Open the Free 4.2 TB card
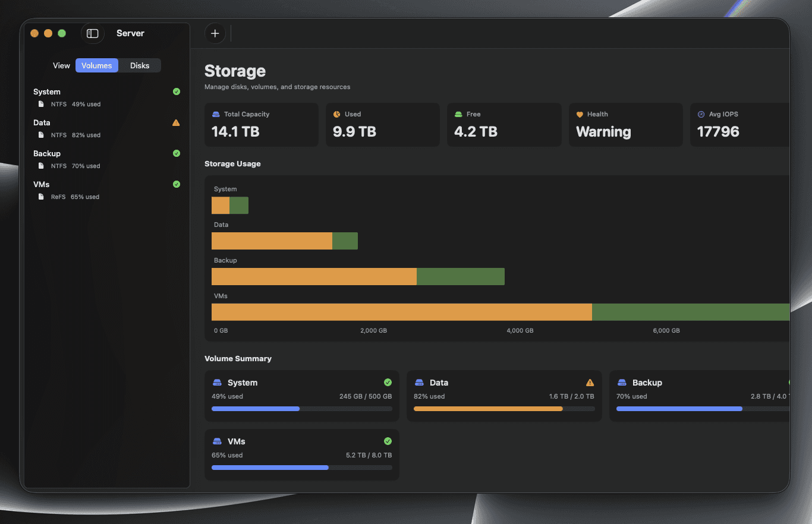 pos(504,125)
